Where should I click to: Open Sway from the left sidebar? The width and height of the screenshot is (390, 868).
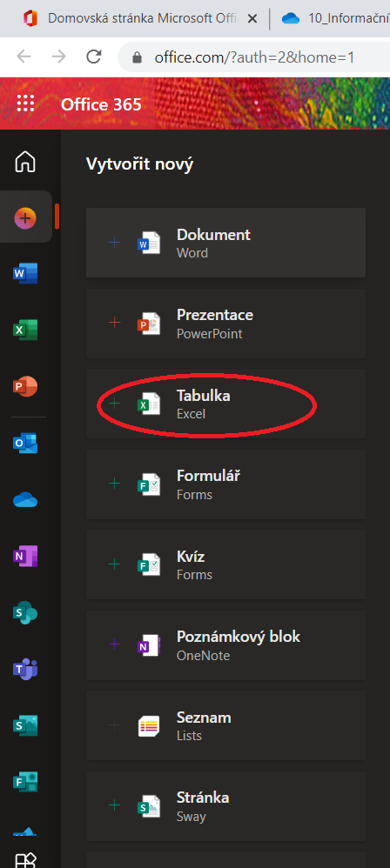pyautogui.click(x=25, y=725)
